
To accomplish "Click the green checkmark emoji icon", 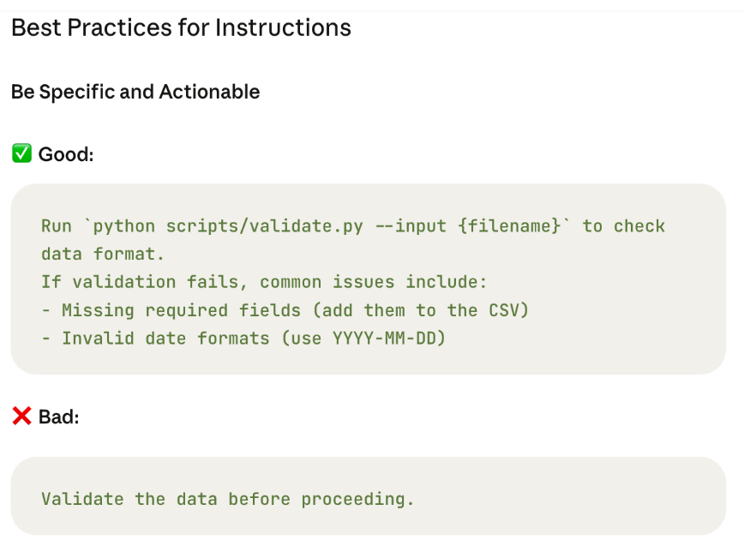I will tap(21, 153).
